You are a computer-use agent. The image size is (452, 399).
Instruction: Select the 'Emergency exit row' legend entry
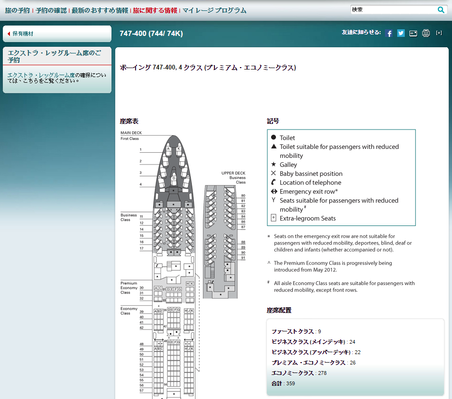point(304,191)
